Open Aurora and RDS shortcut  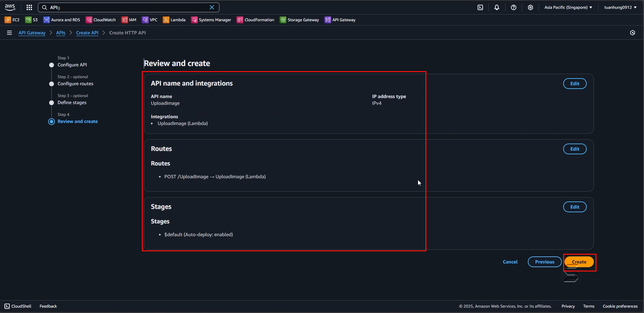[x=62, y=20]
